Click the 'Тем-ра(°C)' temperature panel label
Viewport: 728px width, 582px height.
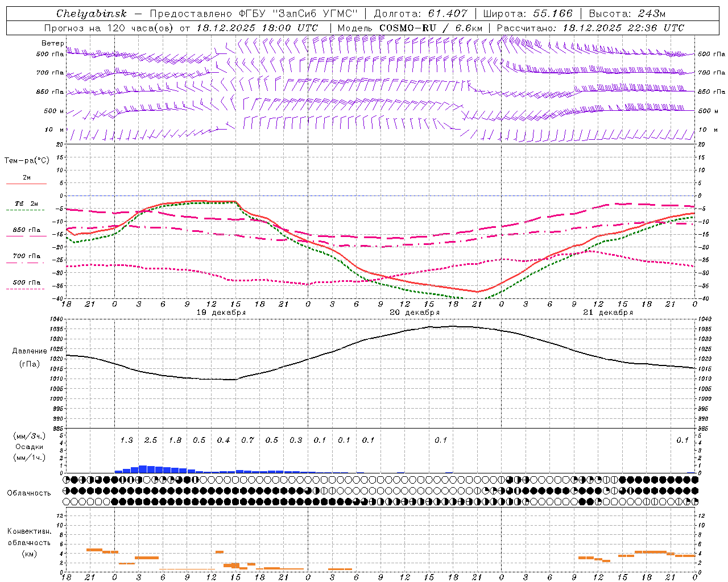point(27,161)
